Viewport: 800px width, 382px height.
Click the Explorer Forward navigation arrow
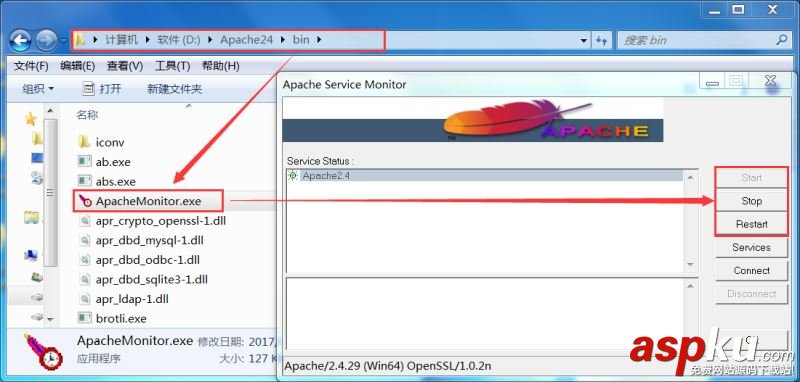pyautogui.click(x=46, y=41)
